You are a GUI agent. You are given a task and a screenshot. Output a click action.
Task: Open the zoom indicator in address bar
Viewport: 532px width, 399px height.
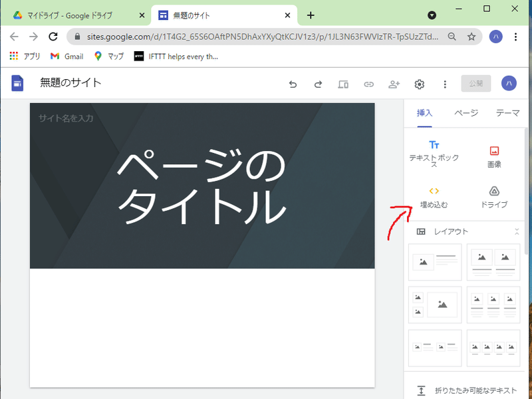point(452,37)
